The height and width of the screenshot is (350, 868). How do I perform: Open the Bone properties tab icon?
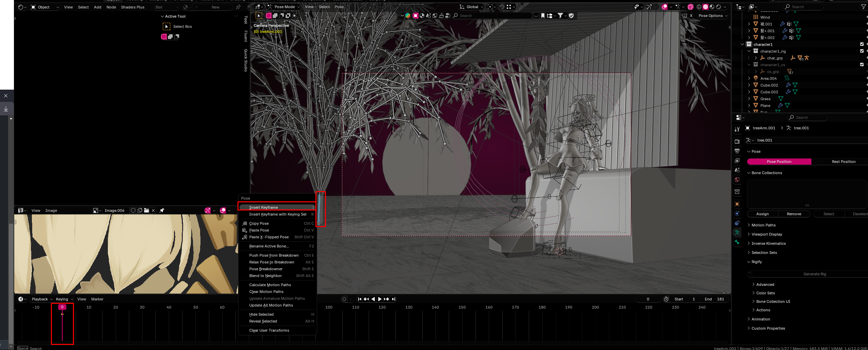(737, 242)
